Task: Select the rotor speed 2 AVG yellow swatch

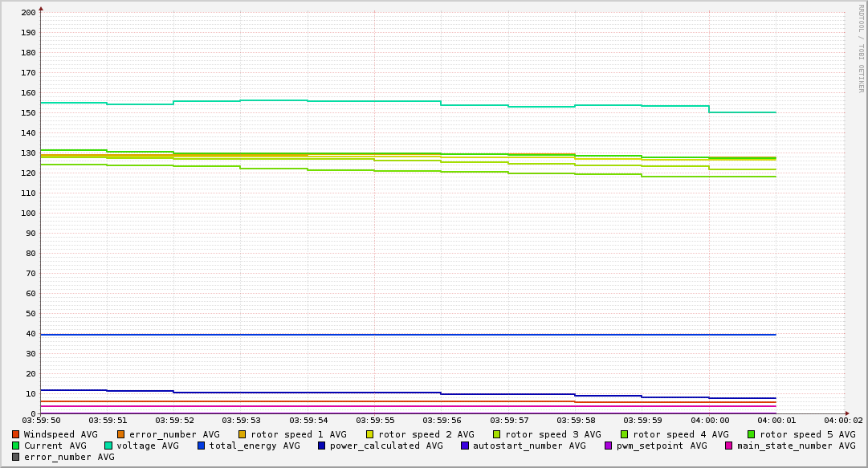Action: coord(370,434)
